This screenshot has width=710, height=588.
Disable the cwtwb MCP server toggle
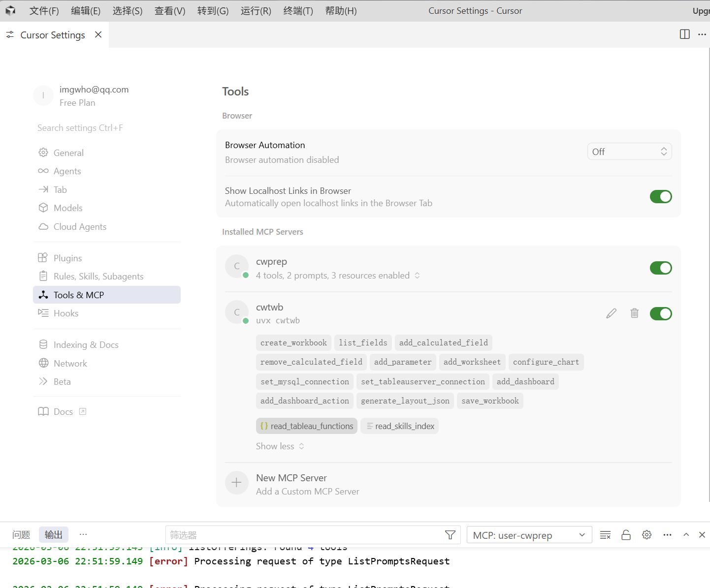(x=661, y=313)
